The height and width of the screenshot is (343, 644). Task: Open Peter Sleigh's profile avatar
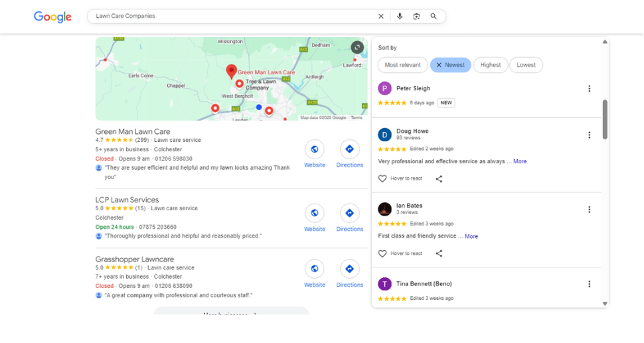pyautogui.click(x=385, y=88)
